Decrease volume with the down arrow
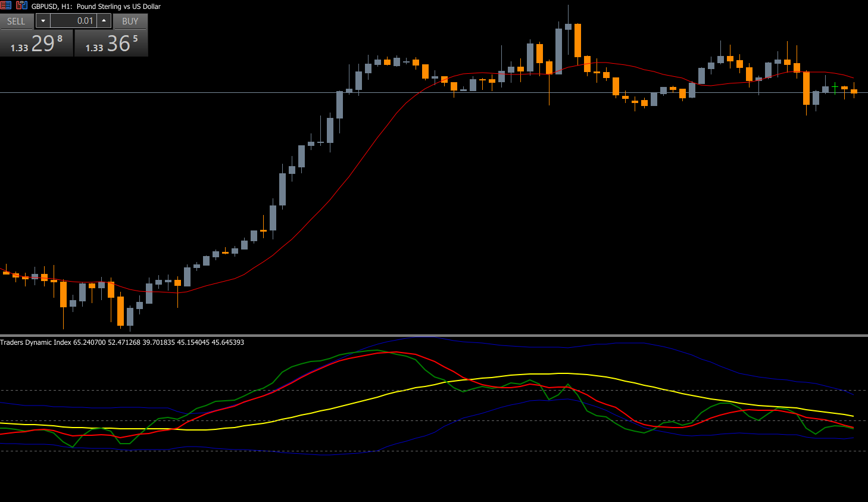Image resolution: width=868 pixels, height=502 pixels. pos(43,21)
